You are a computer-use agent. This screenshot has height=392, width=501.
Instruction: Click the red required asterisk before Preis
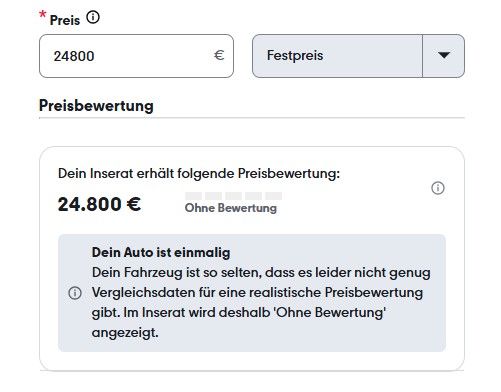coord(43,15)
